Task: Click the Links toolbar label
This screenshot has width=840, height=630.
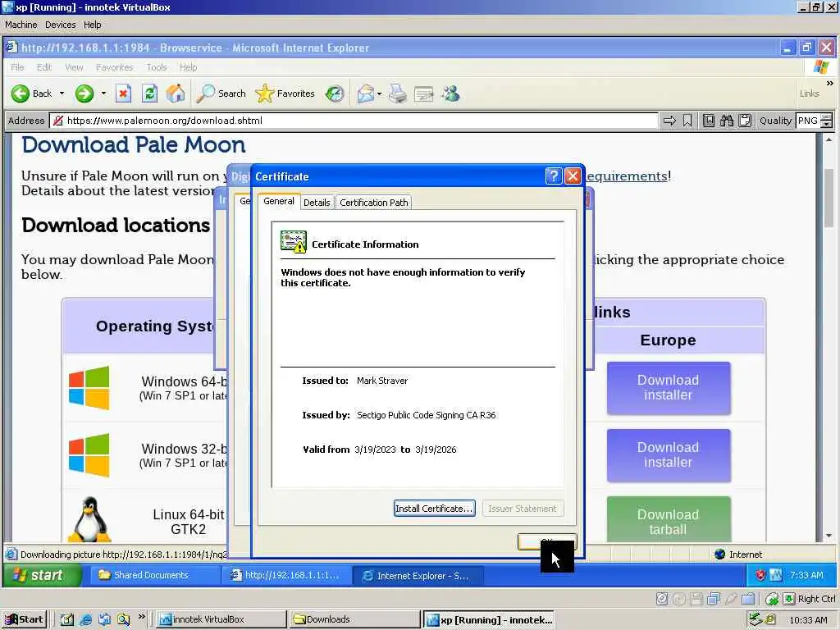Action: click(x=810, y=94)
